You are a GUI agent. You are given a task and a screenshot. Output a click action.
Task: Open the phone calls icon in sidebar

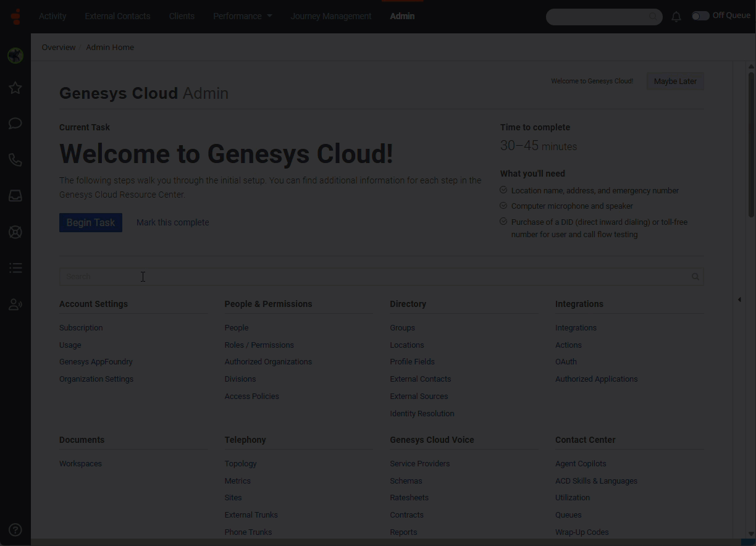click(x=15, y=160)
